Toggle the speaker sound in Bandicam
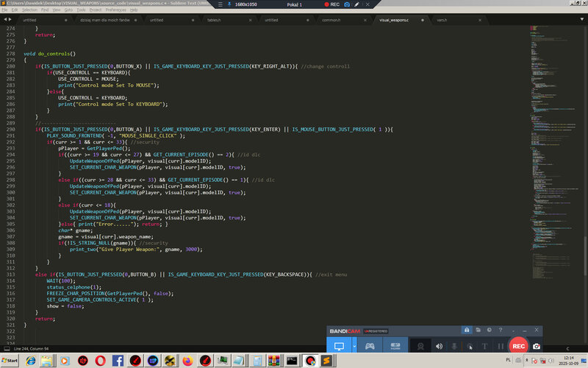This screenshot has width=588, height=368. (x=440, y=346)
